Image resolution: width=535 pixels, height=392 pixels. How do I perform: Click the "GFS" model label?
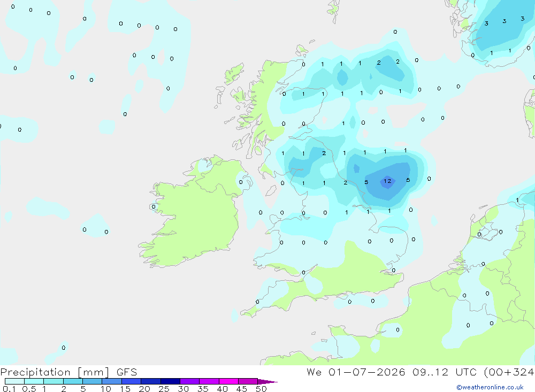click(127, 372)
